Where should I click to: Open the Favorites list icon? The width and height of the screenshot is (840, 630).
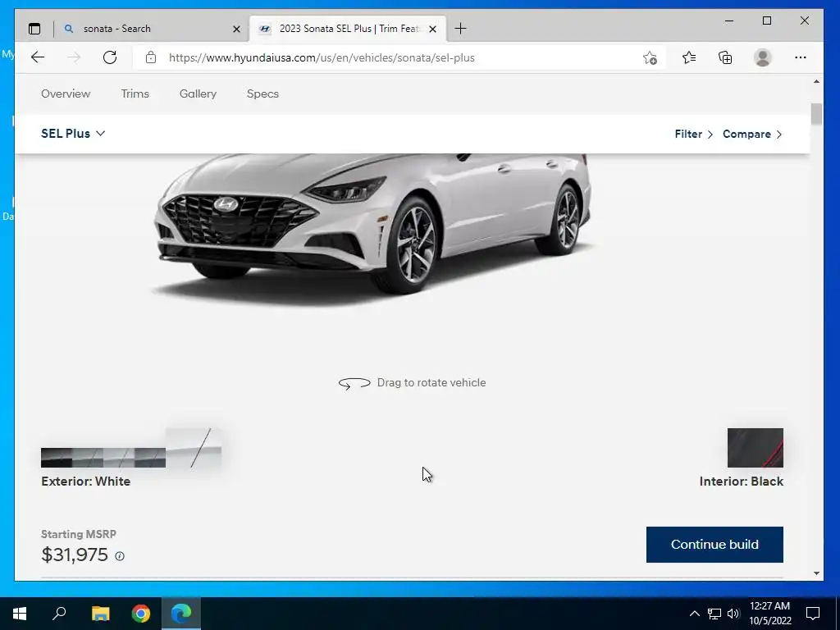(x=689, y=57)
